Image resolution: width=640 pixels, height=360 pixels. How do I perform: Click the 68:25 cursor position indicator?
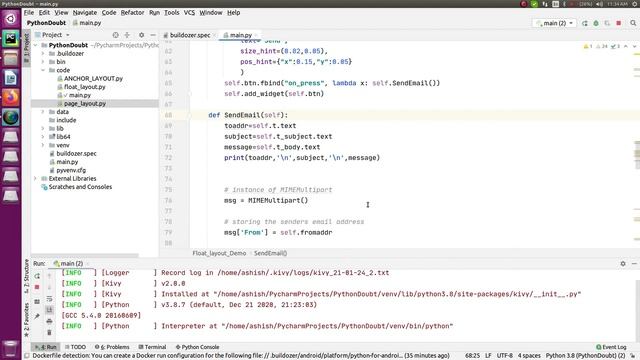click(472, 356)
